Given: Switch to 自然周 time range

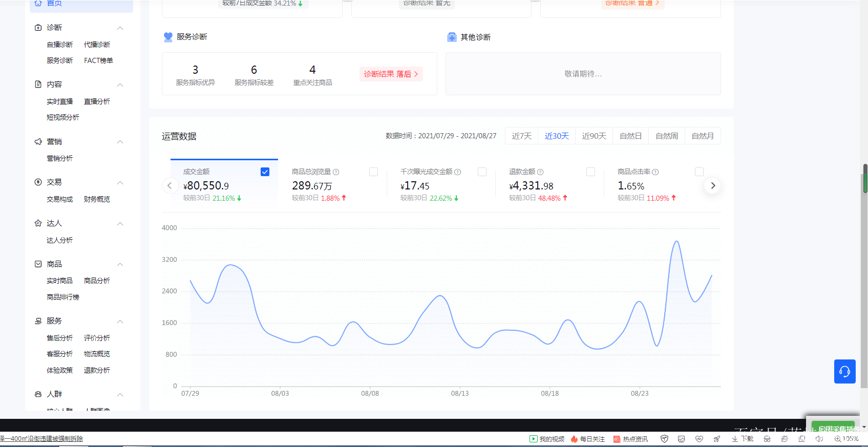Looking at the screenshot, I should 667,136.
